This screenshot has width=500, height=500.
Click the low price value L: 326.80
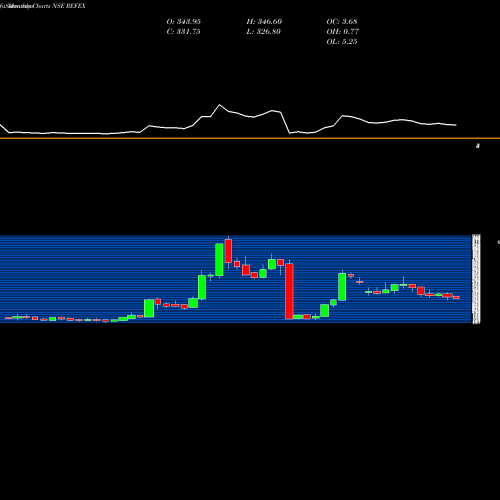[264, 32]
